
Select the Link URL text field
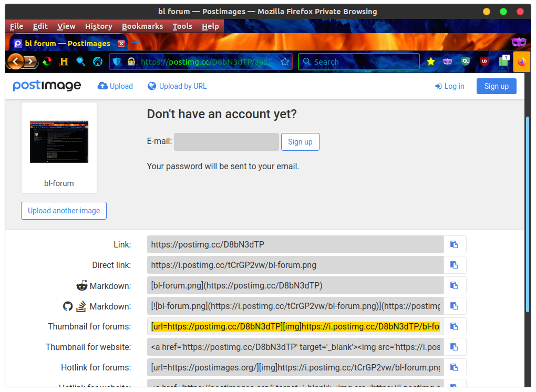(x=295, y=244)
